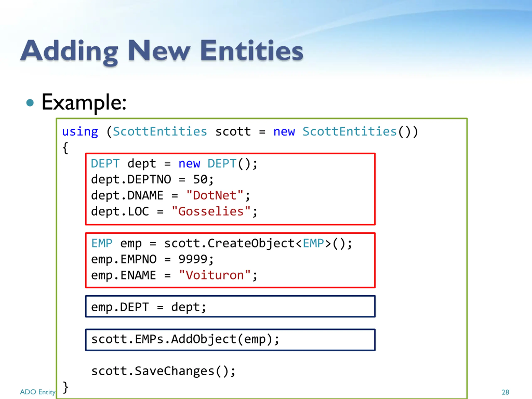Click the "ADO Entity" footer text
This screenshot has width=532, height=399.
click(x=38, y=392)
